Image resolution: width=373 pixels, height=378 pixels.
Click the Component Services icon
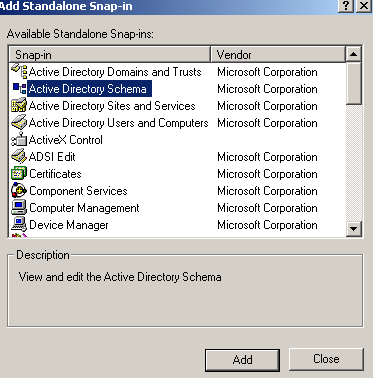[x=19, y=191]
